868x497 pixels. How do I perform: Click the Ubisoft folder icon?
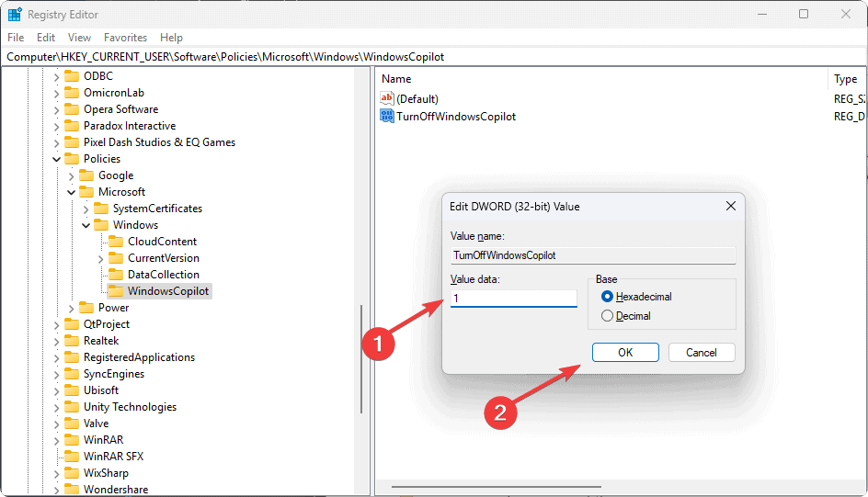72,390
